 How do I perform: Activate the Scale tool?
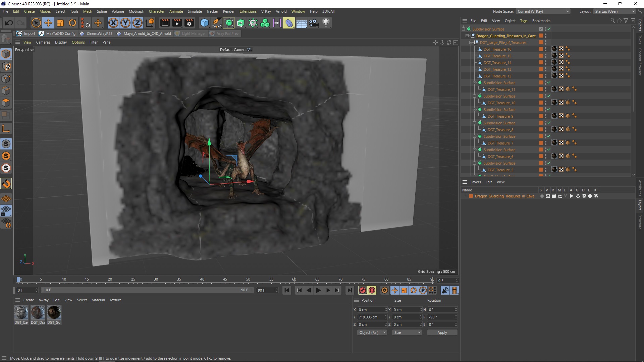point(60,23)
